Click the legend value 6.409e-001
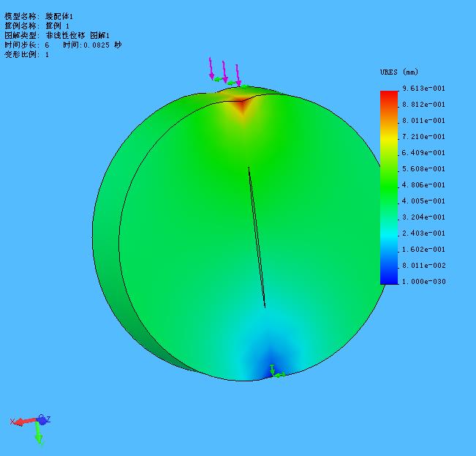The width and height of the screenshot is (476, 456). [x=423, y=153]
